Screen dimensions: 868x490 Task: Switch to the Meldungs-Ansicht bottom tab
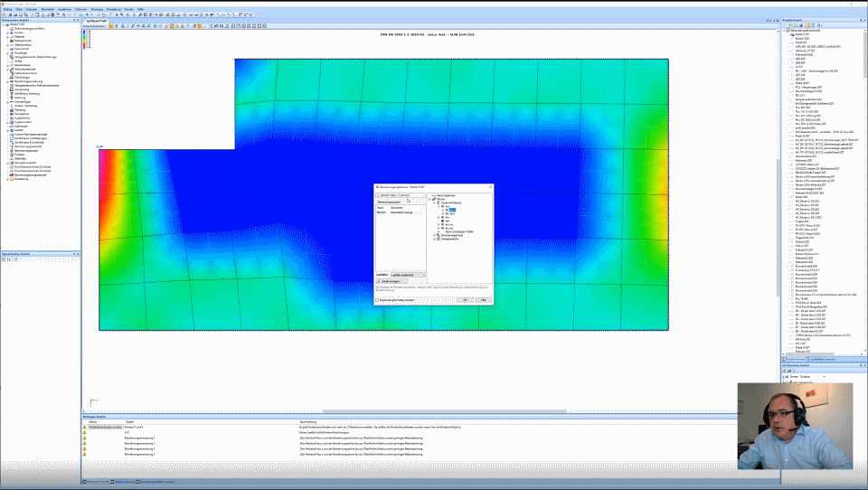(x=98, y=482)
